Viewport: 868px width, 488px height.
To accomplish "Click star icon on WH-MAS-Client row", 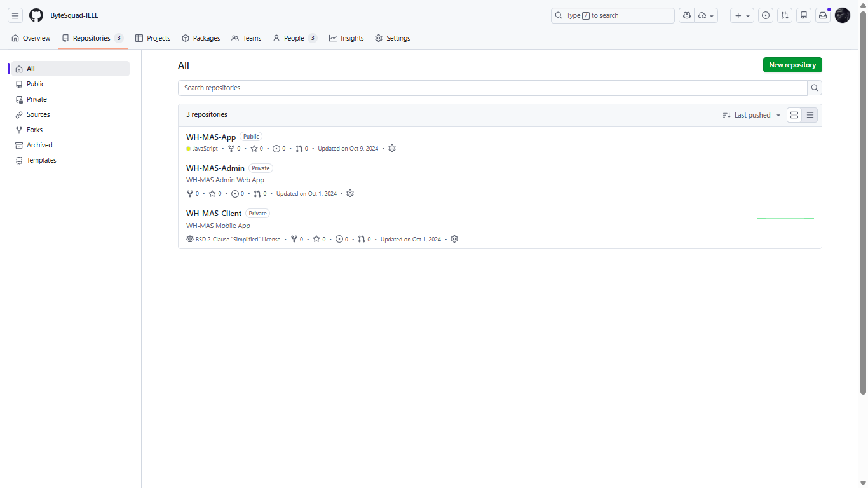I will (316, 240).
